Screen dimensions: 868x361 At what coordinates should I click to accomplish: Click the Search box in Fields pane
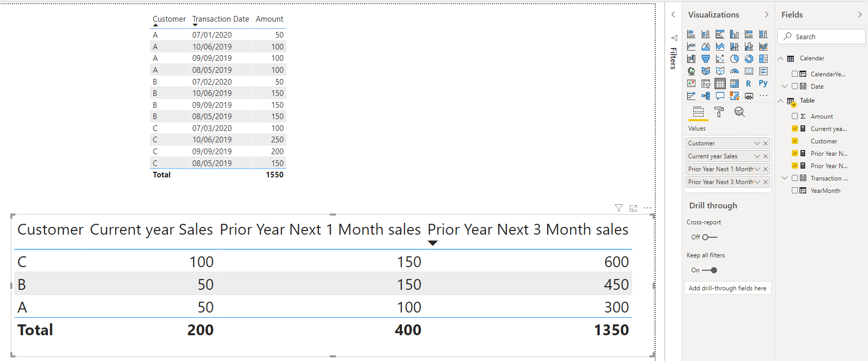[x=822, y=37]
